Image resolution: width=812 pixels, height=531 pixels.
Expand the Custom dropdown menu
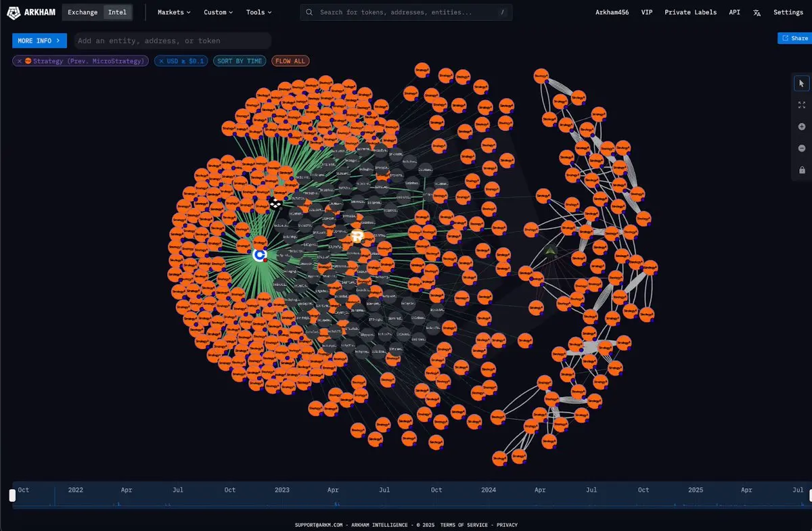click(x=219, y=12)
